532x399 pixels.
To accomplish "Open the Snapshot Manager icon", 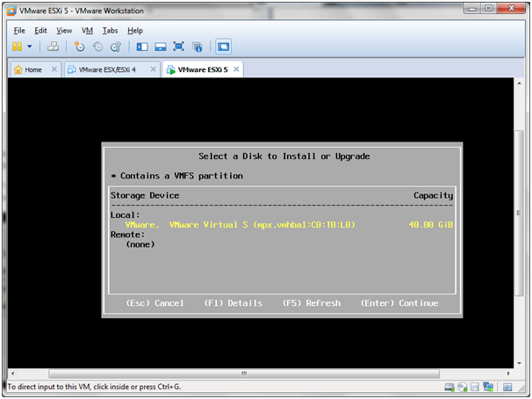I will pos(116,47).
